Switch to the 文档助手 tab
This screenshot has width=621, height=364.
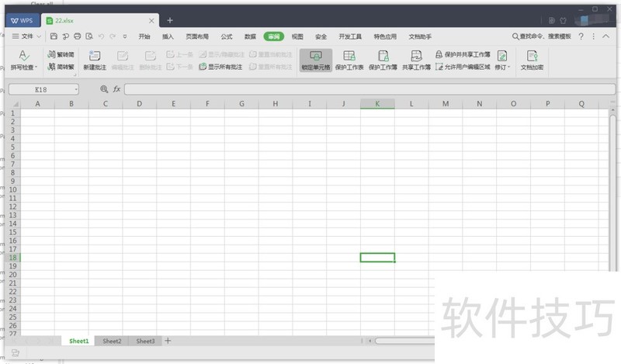tap(420, 36)
